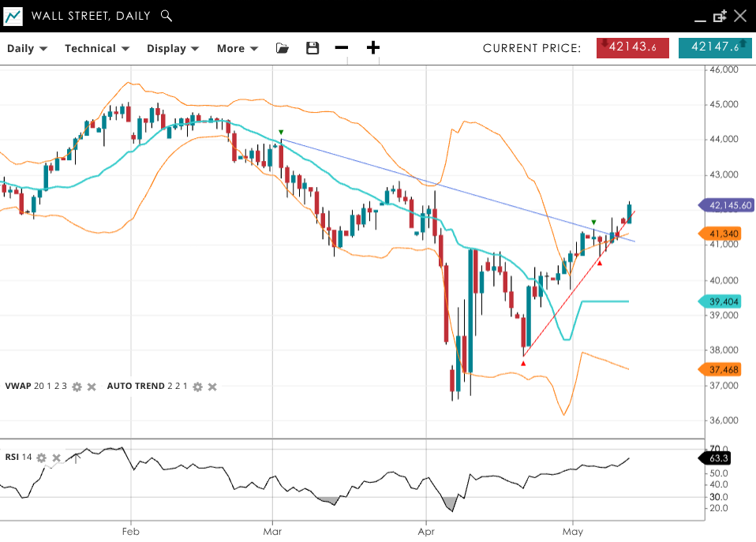Save the chart with the floppy disk icon
Screen dimensions: 756x542
click(313, 48)
